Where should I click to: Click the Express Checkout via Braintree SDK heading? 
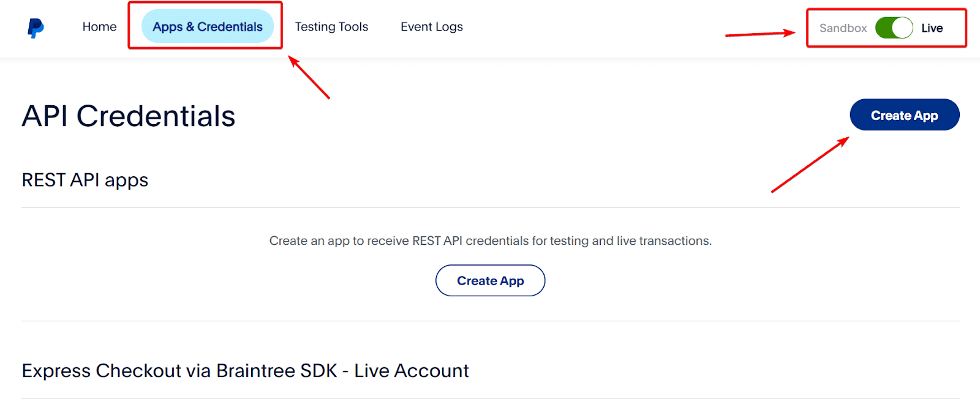(245, 371)
